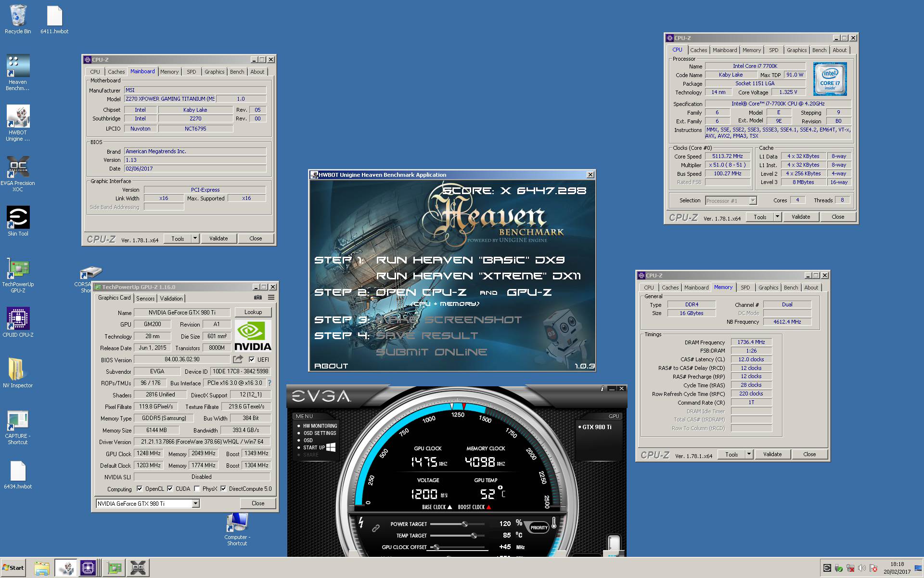Click the GPU-Z camera screenshot icon
Screen dimensions: 924x578
258,298
